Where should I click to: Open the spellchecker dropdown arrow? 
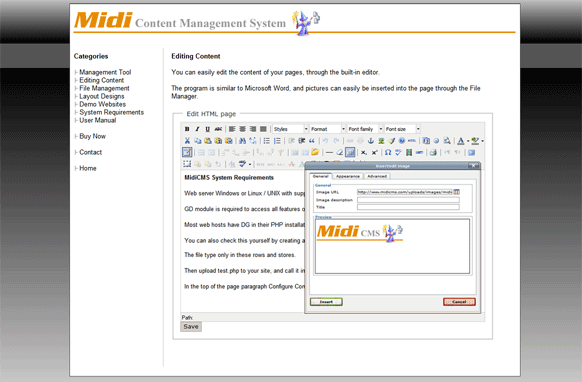click(250, 164)
